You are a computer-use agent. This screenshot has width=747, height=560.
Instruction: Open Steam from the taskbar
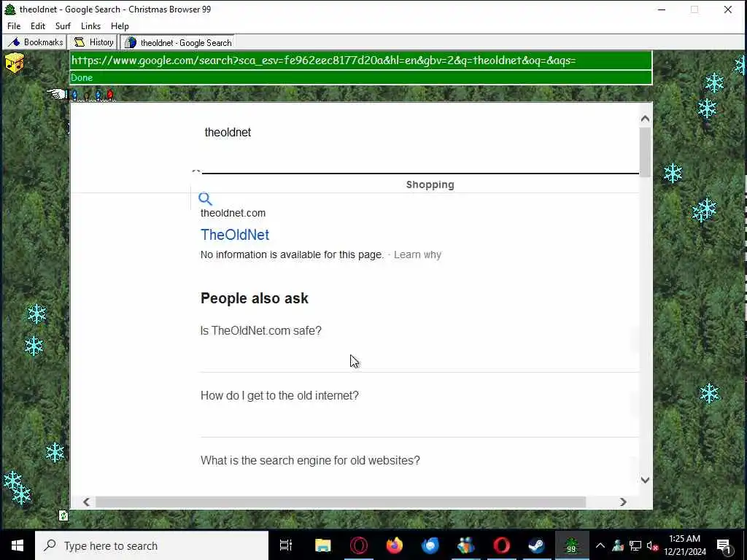536,545
